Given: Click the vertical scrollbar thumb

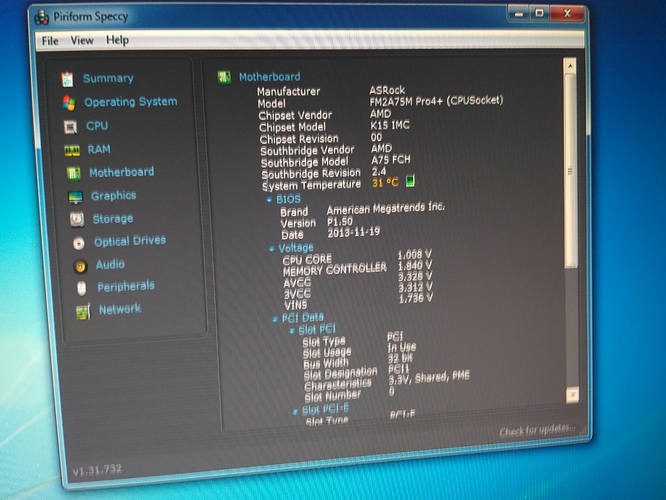Looking at the screenshot, I should [x=570, y=171].
